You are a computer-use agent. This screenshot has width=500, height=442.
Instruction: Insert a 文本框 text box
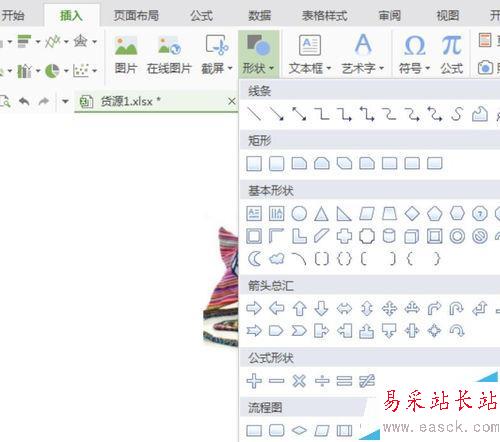click(310, 55)
